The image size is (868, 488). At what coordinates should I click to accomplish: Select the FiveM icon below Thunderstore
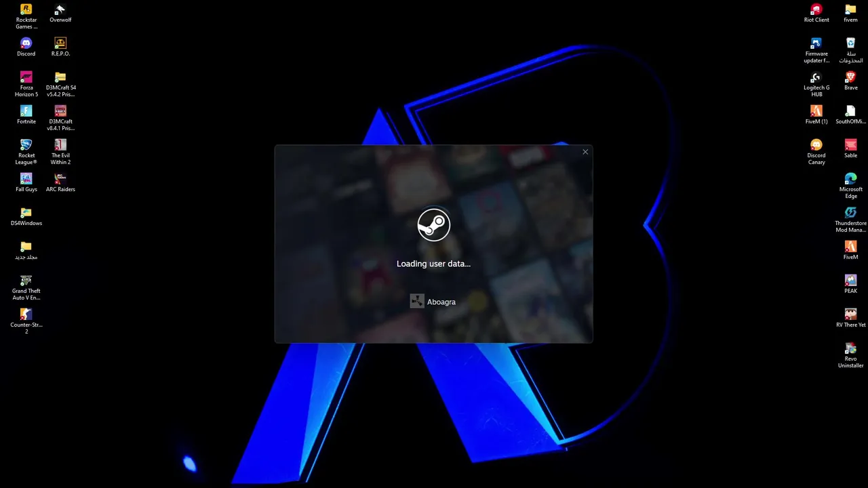(x=850, y=247)
